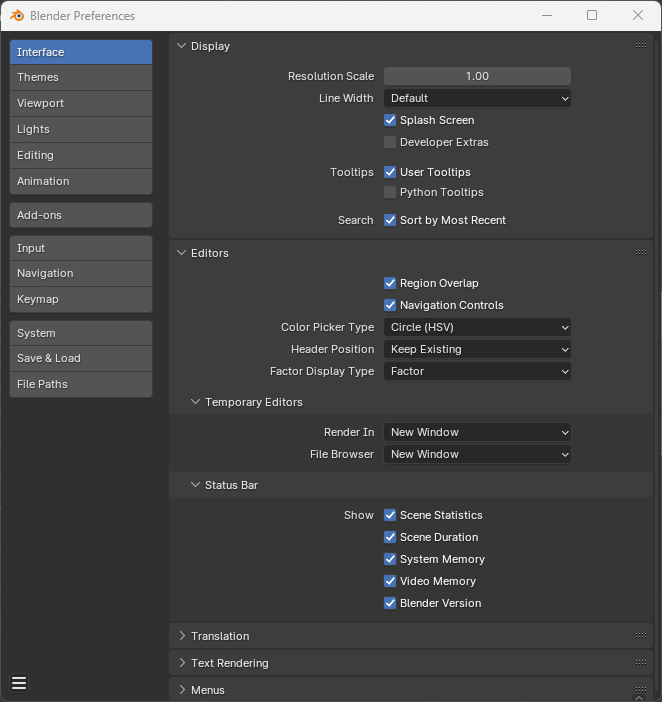Select the Interface tab
The image size is (662, 702).
[81, 52]
